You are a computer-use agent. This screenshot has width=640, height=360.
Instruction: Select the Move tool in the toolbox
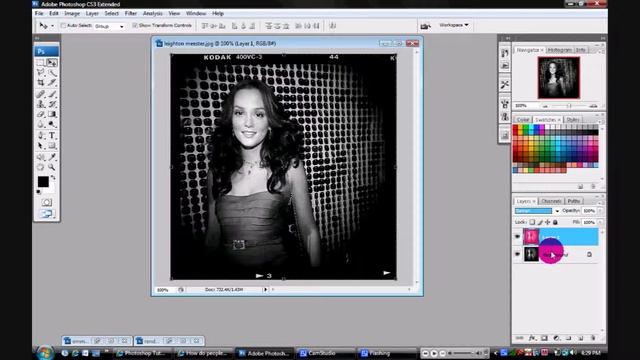pos(52,63)
